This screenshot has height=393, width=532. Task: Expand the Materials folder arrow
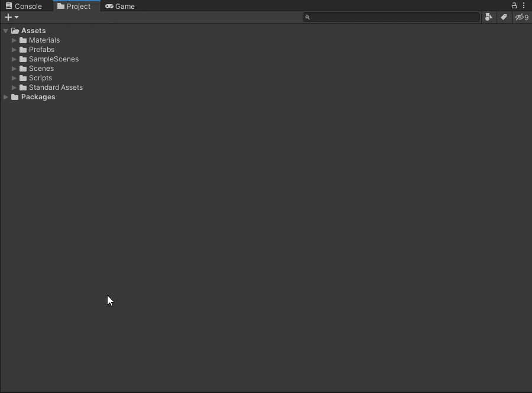click(14, 40)
